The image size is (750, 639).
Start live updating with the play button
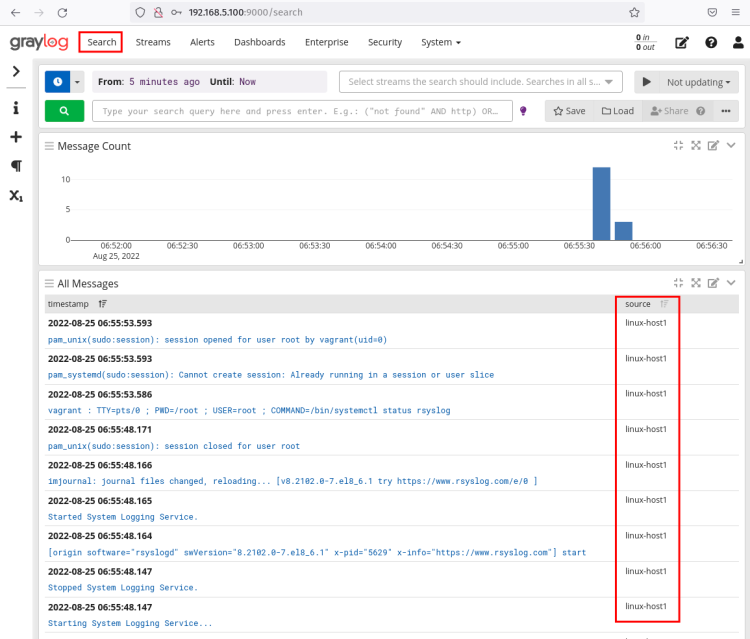click(x=646, y=82)
